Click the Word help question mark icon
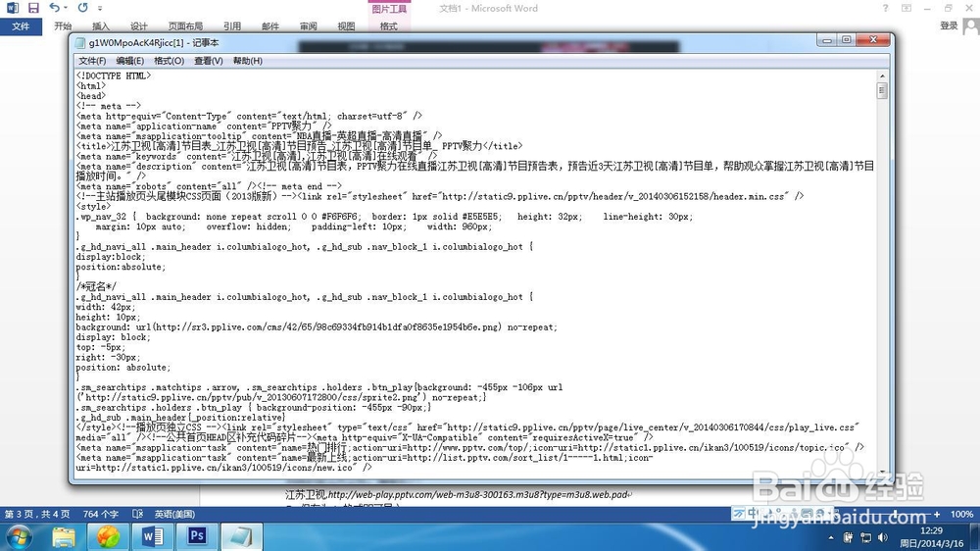Screen dimensions: 980x551 [885, 8]
